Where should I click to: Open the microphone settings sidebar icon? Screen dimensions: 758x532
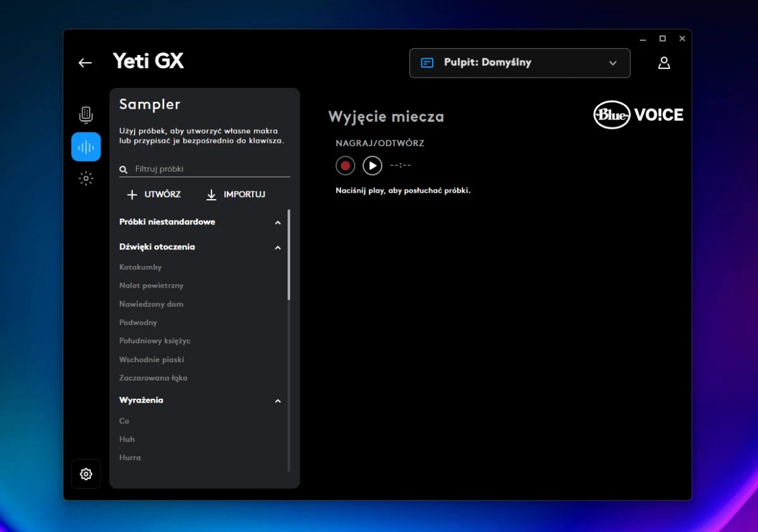(x=86, y=115)
